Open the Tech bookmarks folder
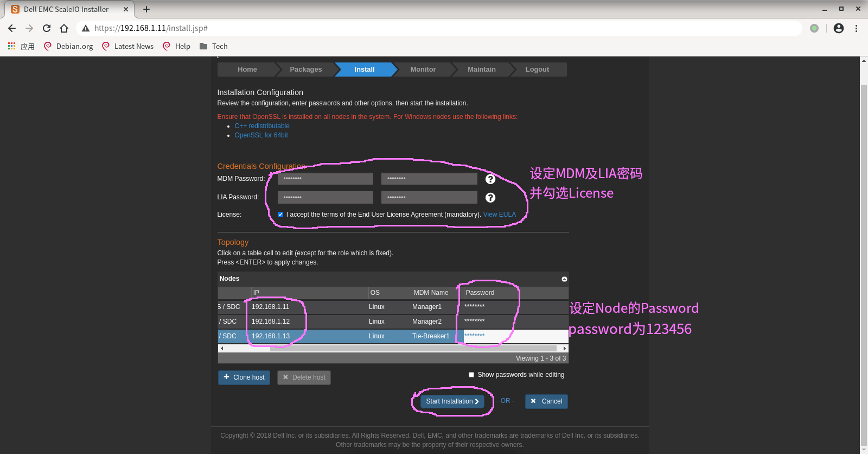Screen dimensions: 868x454 [x=214, y=46]
